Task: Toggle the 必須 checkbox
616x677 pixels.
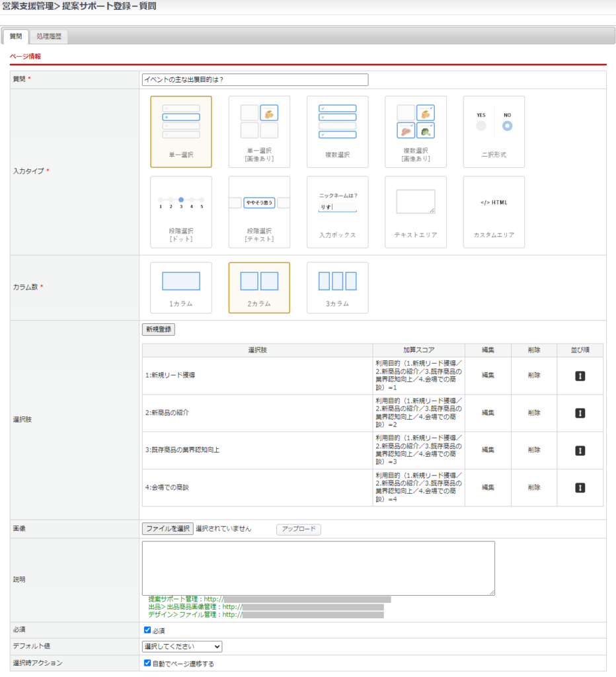Action: [x=147, y=630]
